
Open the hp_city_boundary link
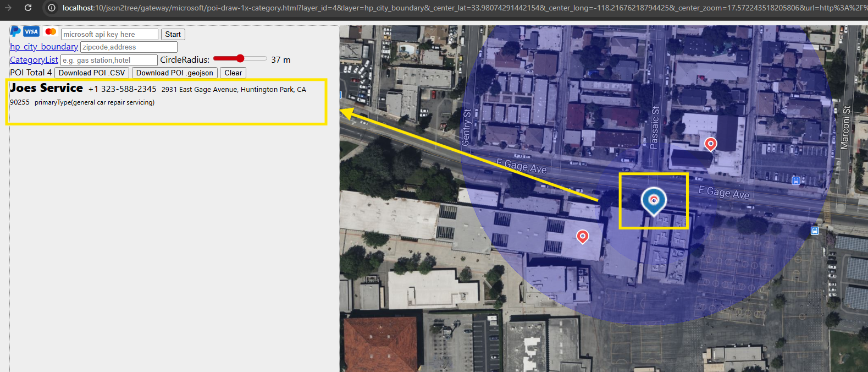coord(44,47)
